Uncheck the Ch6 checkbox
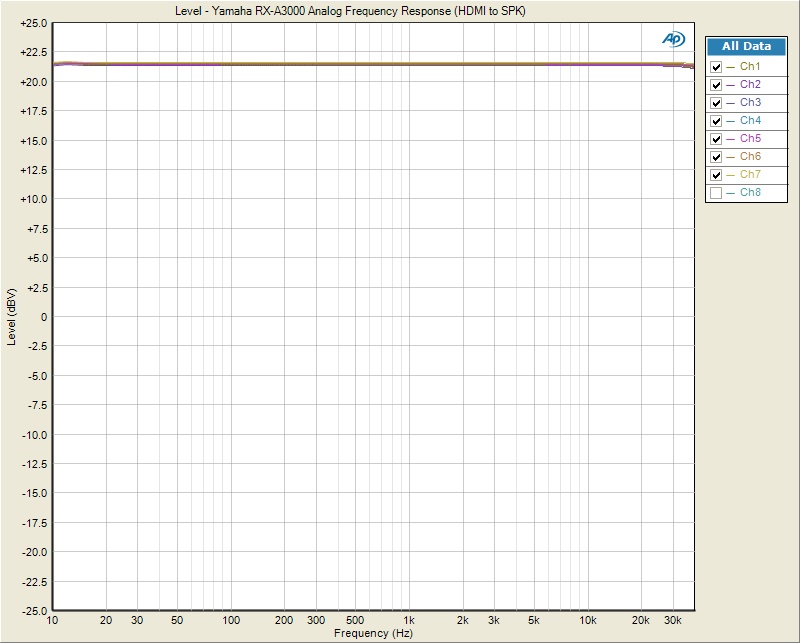The image size is (800, 643). [716, 157]
